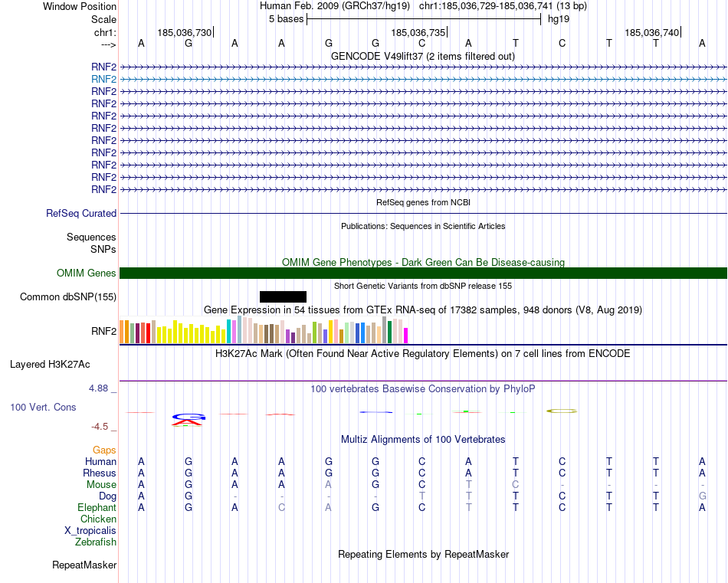Click the blue-and-red G/A PhyloP logo

(x=188, y=420)
